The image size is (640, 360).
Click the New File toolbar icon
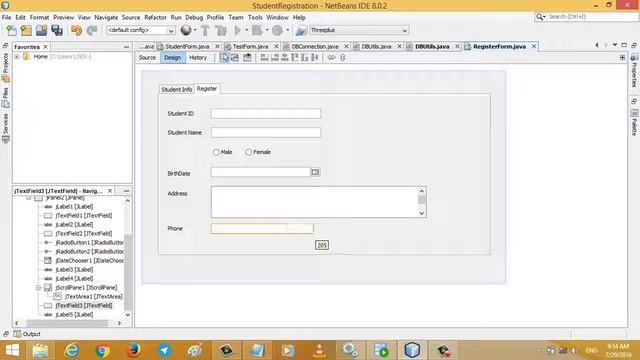11,30
